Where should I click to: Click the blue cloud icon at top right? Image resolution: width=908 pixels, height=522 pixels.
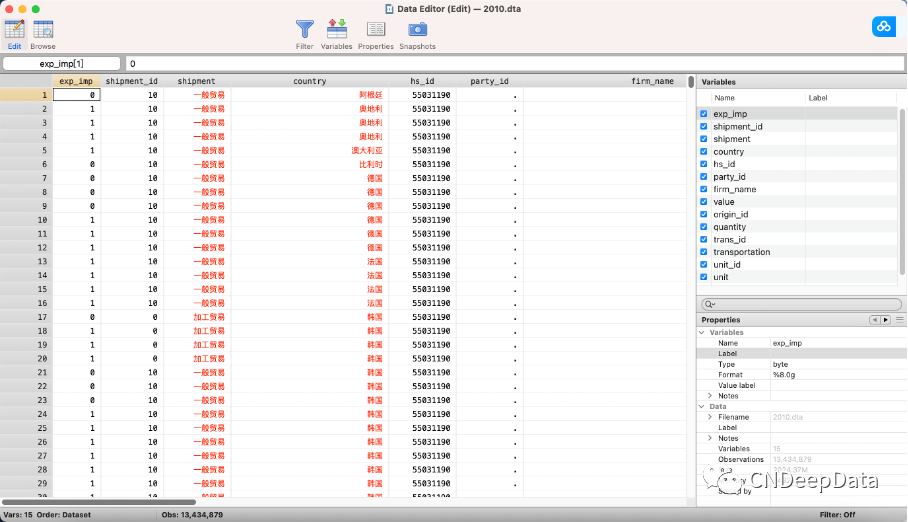click(x=884, y=27)
